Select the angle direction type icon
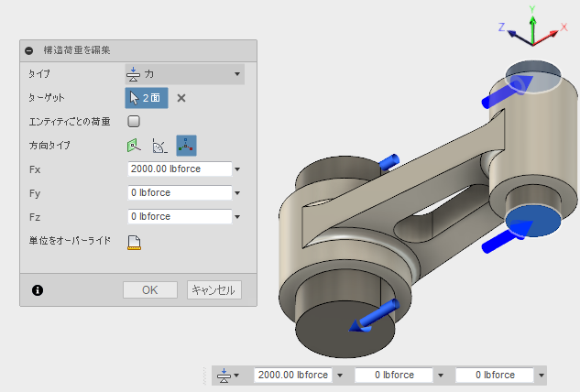Screen dimensions: 580x392 point(159,146)
